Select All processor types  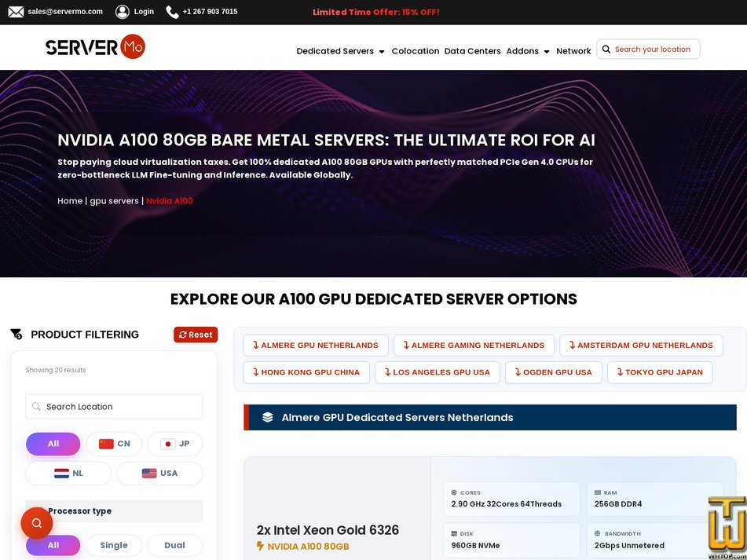53,545
